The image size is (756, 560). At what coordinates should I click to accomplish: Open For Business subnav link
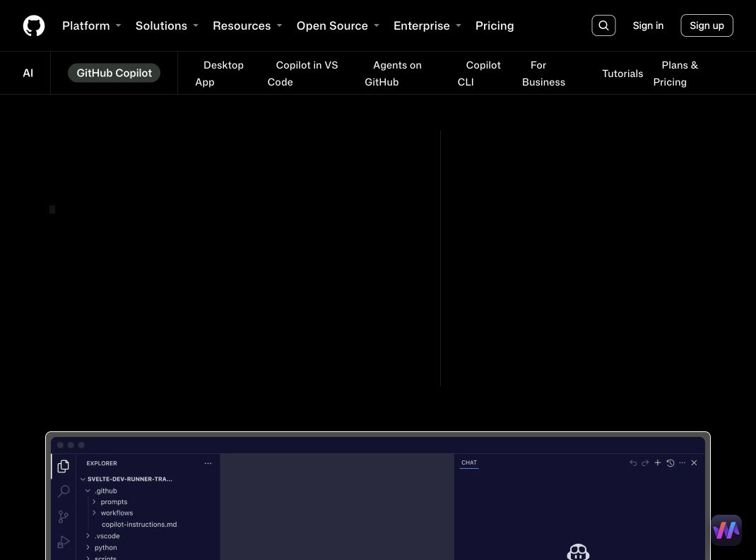[543, 74]
